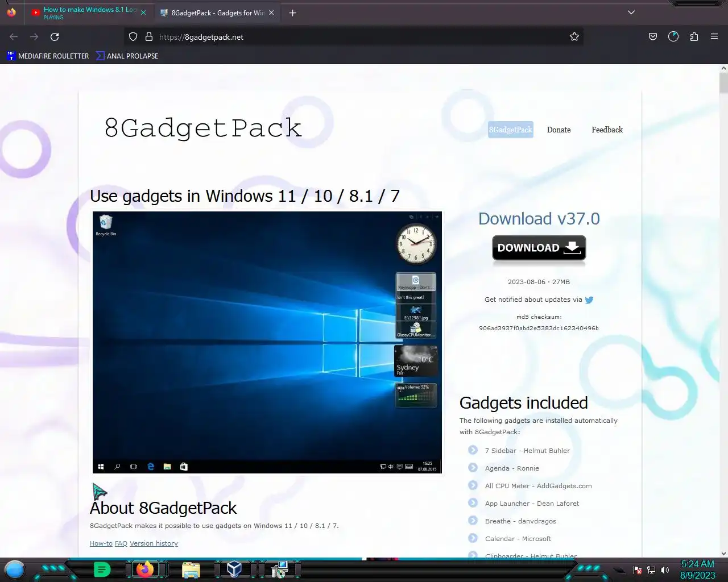Click the bullet icon beside 7 Sidebar
The height and width of the screenshot is (582, 728).
(473, 450)
